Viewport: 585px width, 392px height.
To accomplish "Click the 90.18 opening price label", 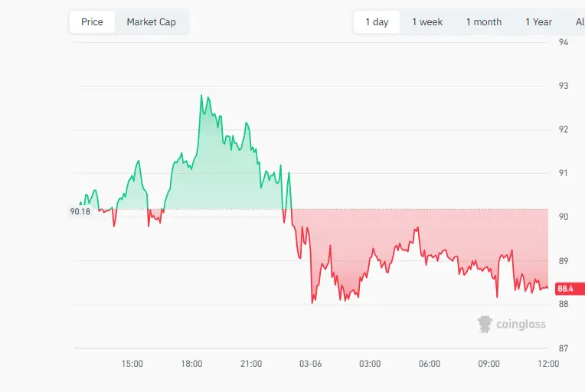I will (x=80, y=211).
